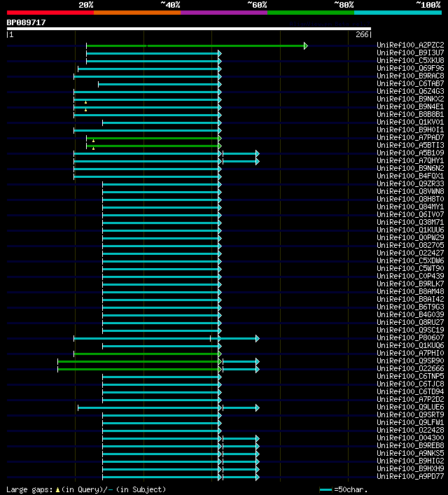Click the yellow gap marker under A7PAD7 alignment
The height and width of the screenshot is (495, 448).
click(94, 141)
